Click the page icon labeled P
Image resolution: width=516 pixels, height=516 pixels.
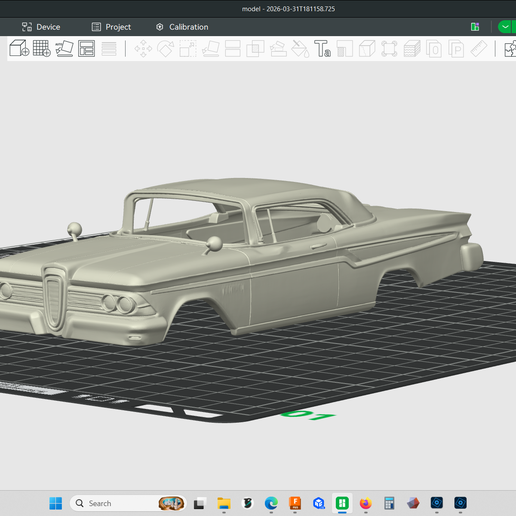pyautogui.click(x=456, y=49)
